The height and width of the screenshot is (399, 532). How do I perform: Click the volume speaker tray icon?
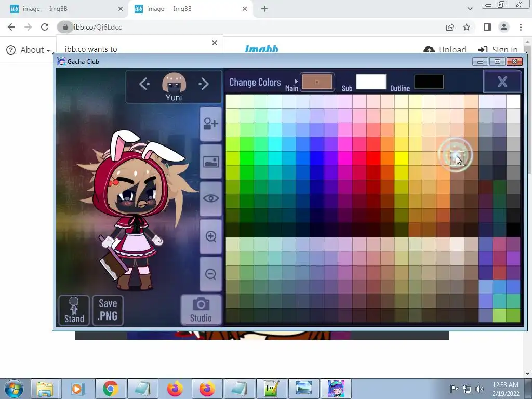(480, 389)
